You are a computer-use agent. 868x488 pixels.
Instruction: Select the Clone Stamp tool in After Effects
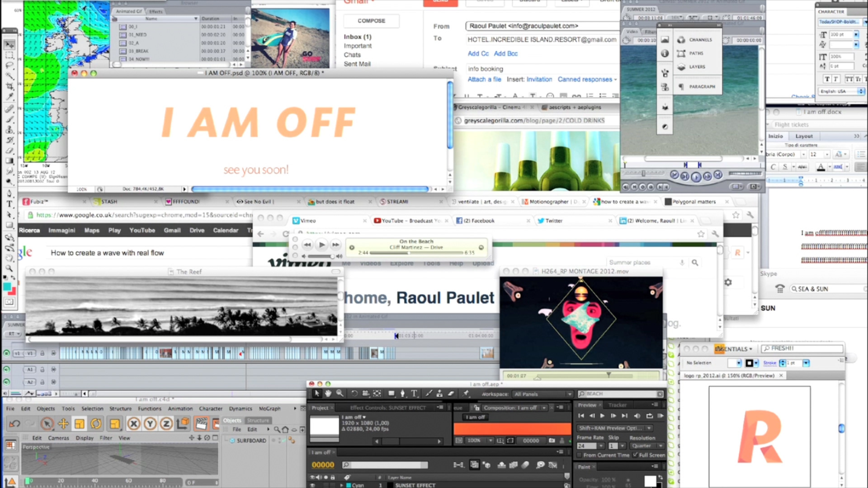pos(439,394)
